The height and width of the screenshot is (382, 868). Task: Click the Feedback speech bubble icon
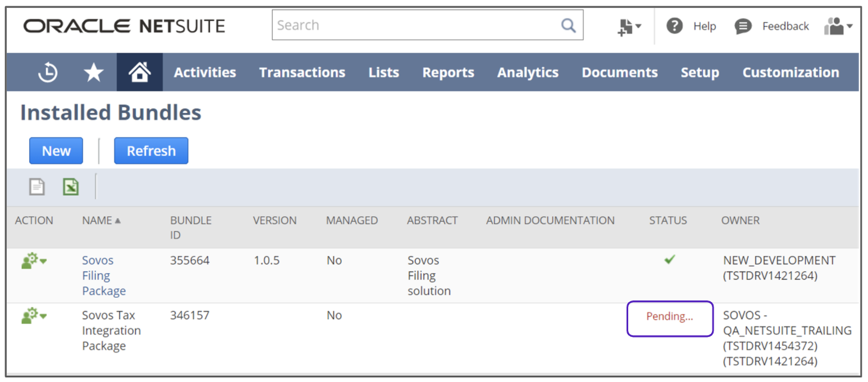click(743, 26)
